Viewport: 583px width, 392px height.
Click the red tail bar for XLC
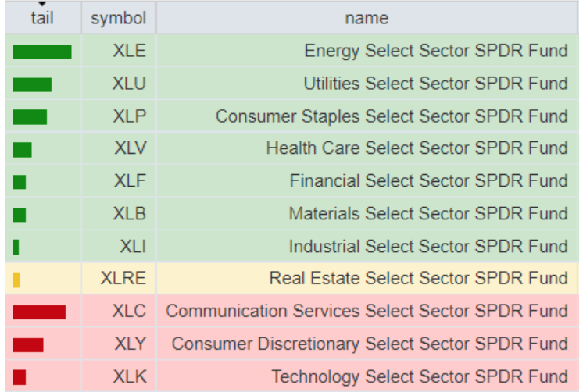click(39, 312)
